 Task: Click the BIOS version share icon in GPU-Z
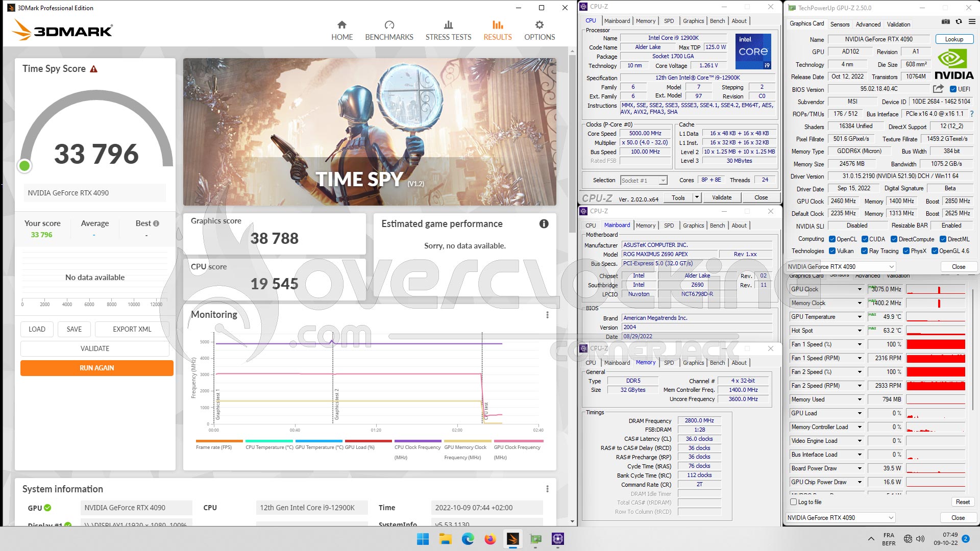(x=938, y=89)
